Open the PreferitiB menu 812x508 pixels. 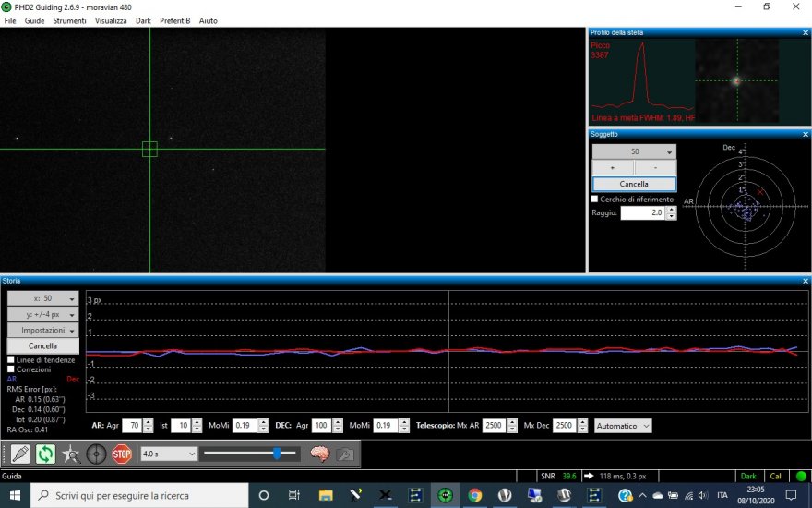174,20
